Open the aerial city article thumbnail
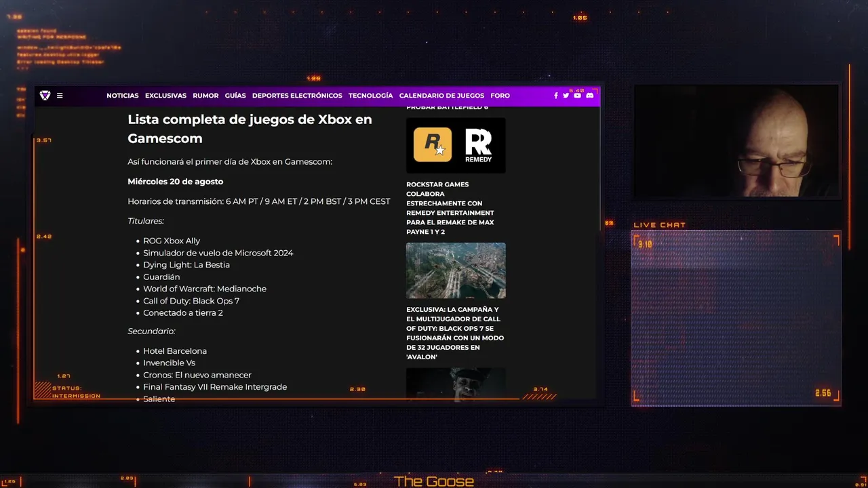This screenshot has height=488, width=868. point(456,270)
